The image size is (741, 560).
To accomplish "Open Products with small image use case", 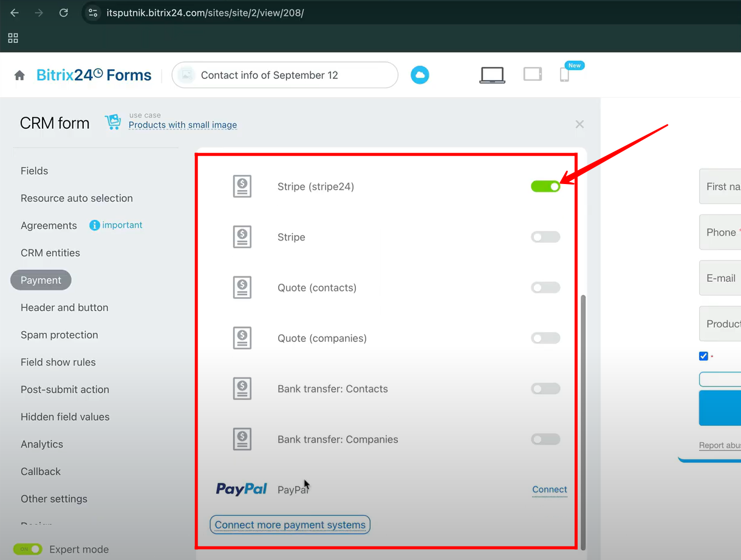I will [x=182, y=125].
